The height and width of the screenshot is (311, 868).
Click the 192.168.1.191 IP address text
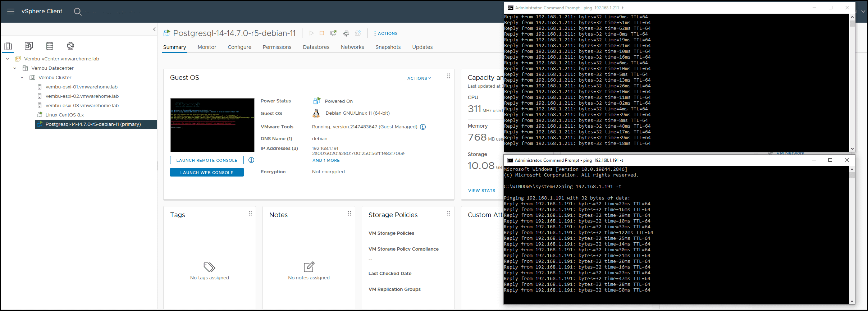(x=325, y=148)
